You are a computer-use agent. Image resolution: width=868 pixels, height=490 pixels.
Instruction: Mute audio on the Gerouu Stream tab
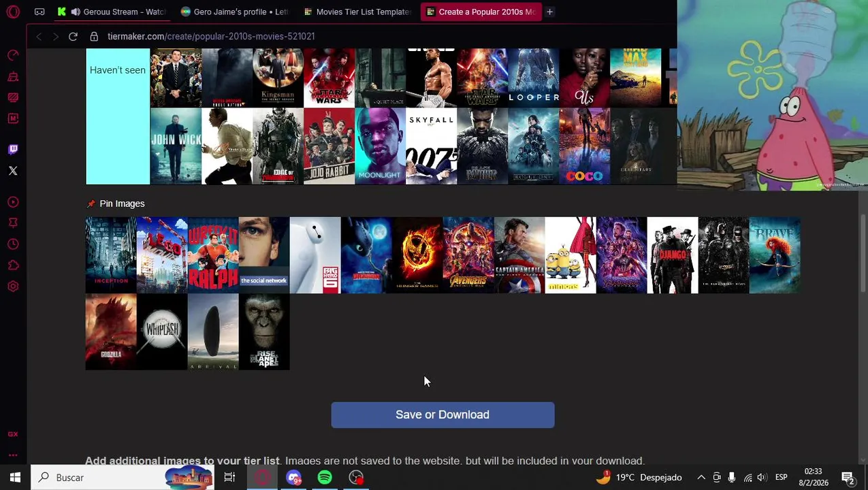(x=76, y=12)
